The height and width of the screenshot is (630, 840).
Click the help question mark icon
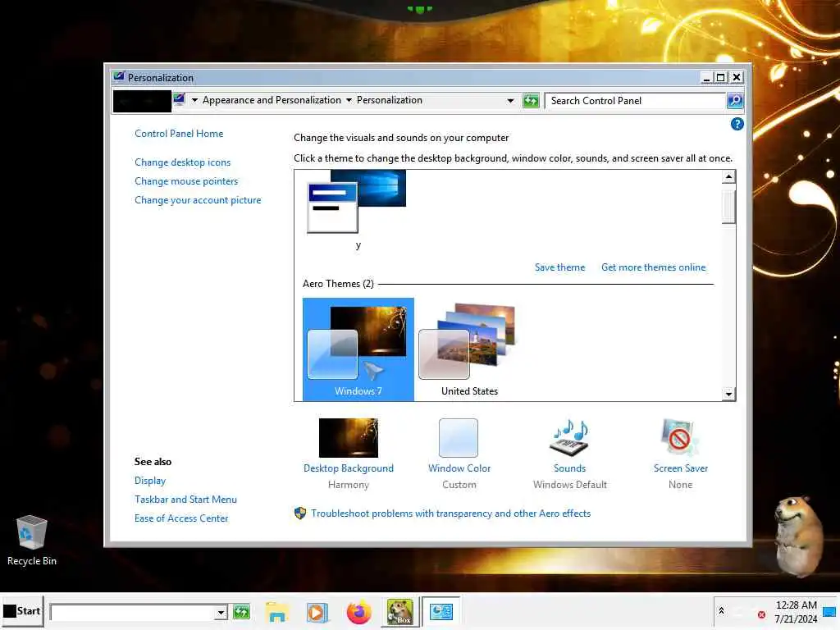tap(737, 125)
